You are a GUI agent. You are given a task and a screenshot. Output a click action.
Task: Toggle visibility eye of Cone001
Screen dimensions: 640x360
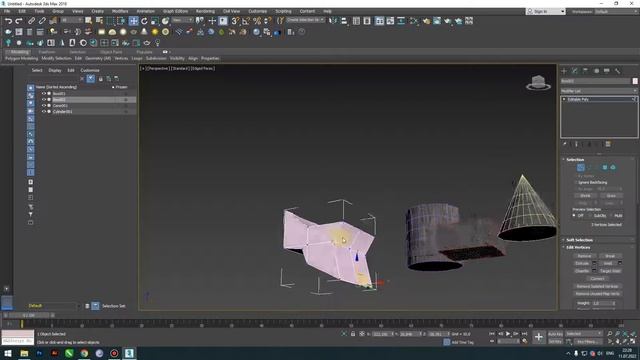click(x=44, y=106)
